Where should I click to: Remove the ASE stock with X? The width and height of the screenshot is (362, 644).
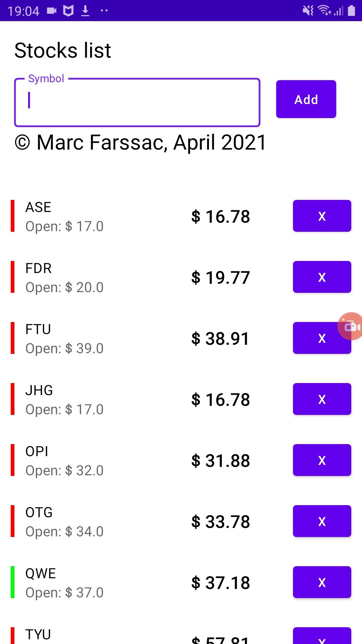coord(322,216)
